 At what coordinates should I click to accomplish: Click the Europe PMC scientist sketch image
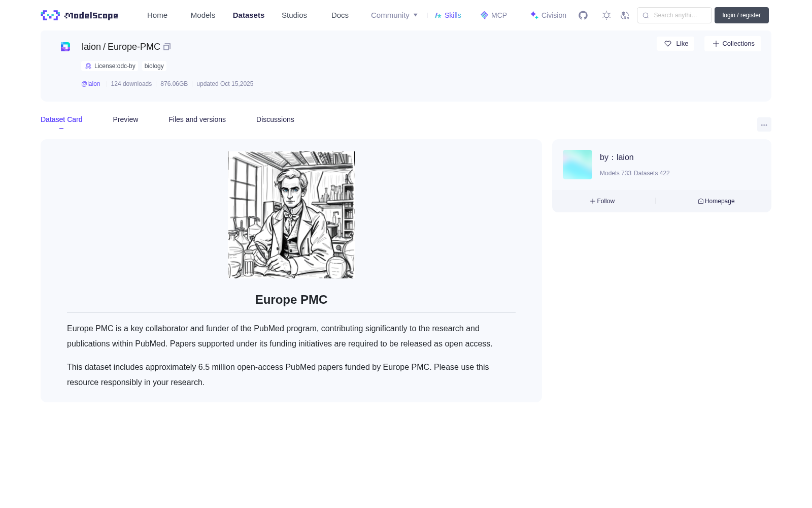click(x=291, y=215)
